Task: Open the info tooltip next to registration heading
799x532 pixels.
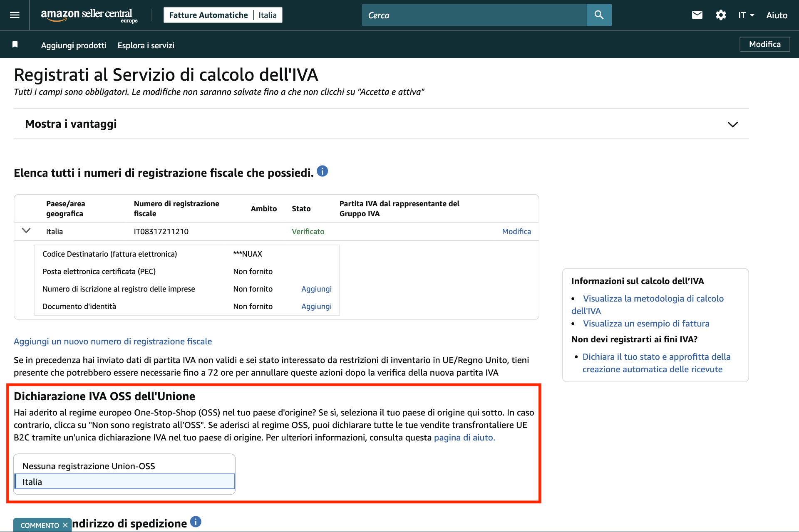Action: tap(323, 171)
